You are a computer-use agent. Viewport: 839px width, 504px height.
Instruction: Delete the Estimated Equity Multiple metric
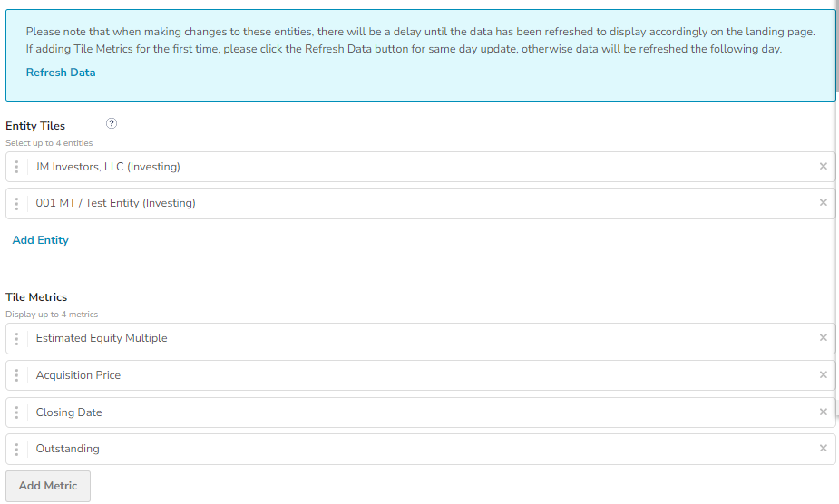click(823, 338)
